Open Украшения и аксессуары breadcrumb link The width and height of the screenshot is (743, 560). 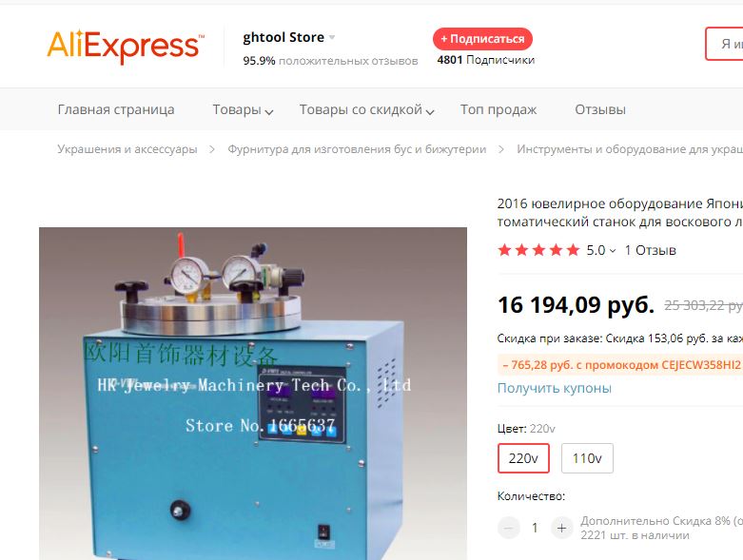click(x=127, y=149)
